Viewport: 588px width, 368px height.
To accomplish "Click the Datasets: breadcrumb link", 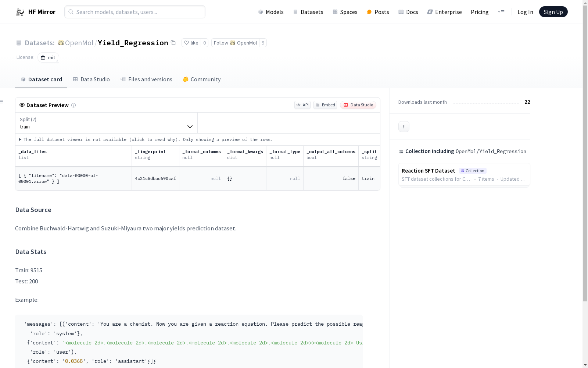I will 40,43.
